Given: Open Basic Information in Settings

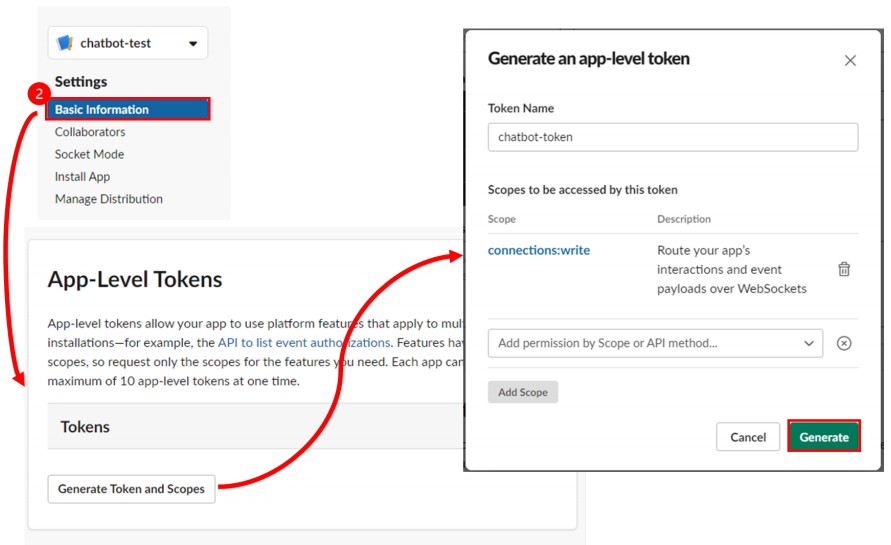Looking at the screenshot, I should pyautogui.click(x=102, y=110).
